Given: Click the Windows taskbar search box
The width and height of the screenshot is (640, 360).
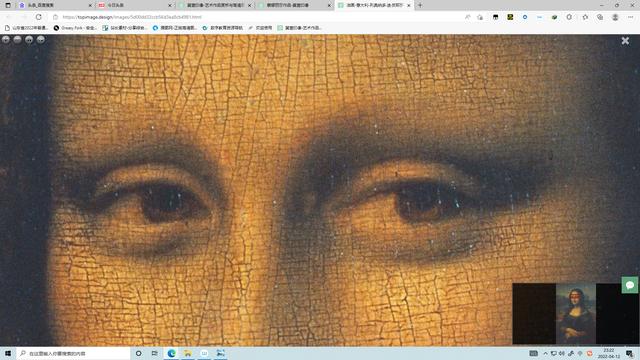Looking at the screenshot, I should click(73, 353).
